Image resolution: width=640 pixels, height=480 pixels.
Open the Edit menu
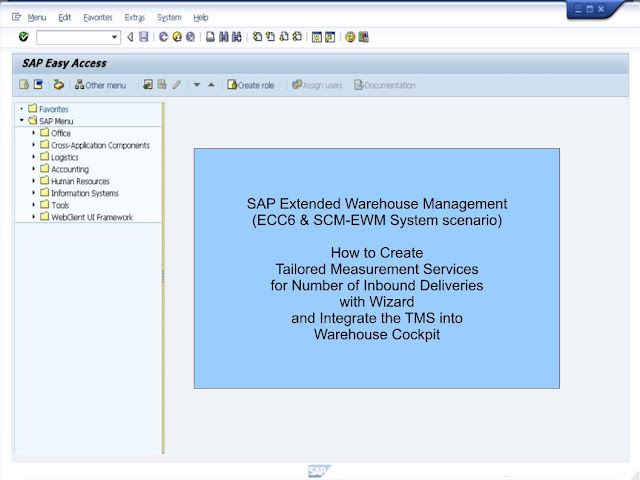point(64,18)
